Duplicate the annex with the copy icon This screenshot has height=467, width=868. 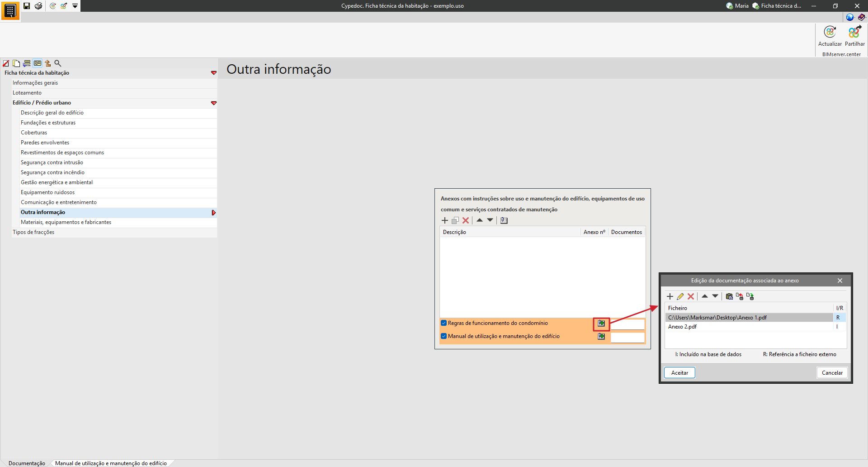click(455, 220)
